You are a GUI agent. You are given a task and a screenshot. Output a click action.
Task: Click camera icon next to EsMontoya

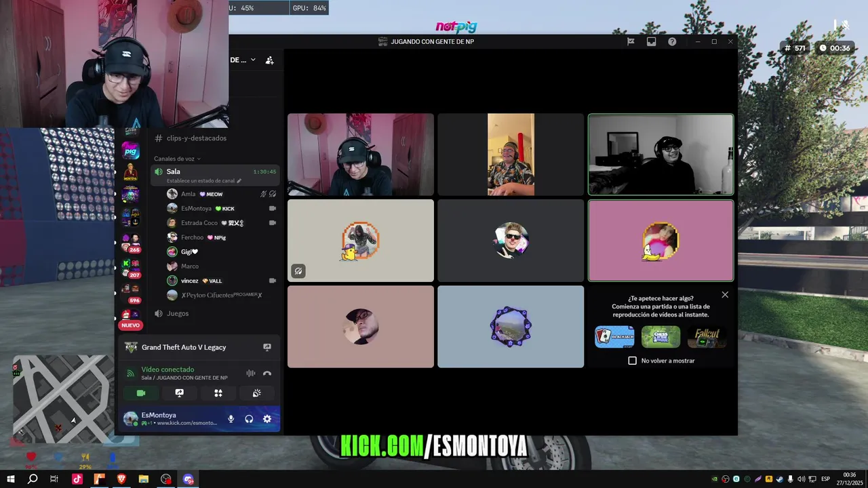tap(273, 209)
